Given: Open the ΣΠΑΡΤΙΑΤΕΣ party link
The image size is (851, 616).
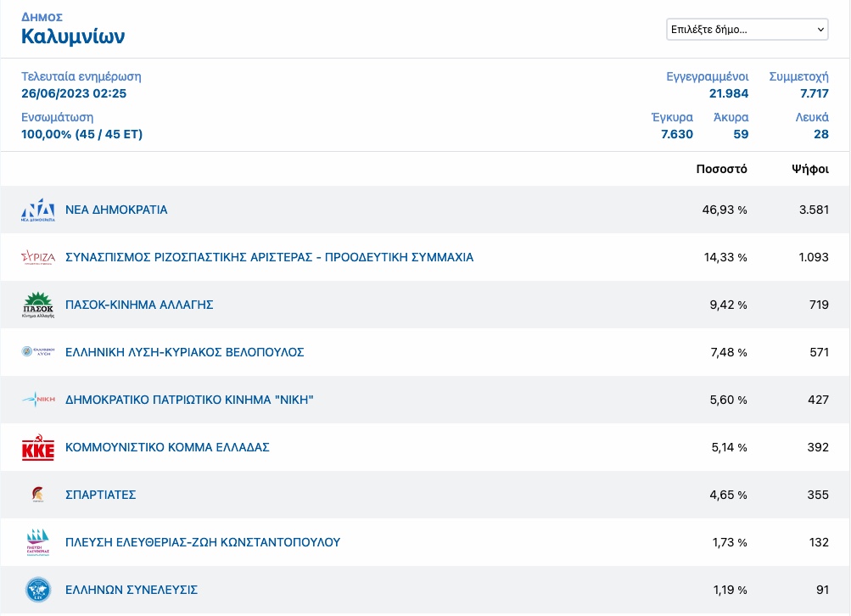Looking at the screenshot, I should 100,495.
